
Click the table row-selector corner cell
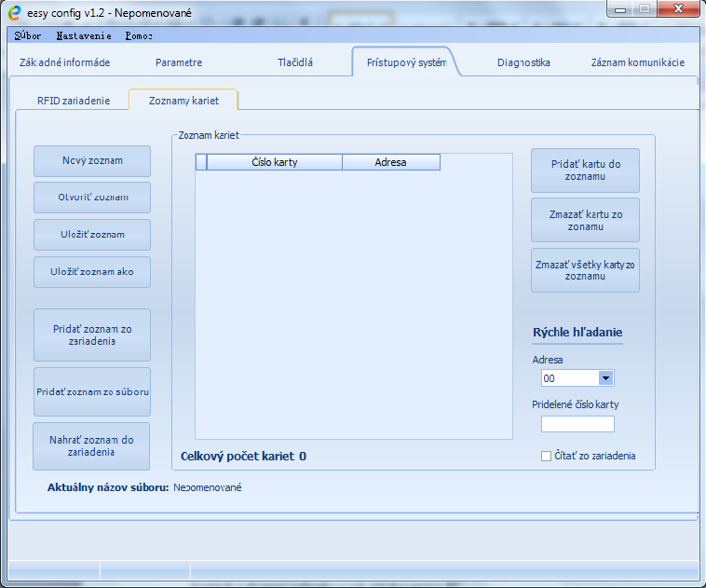pos(201,162)
